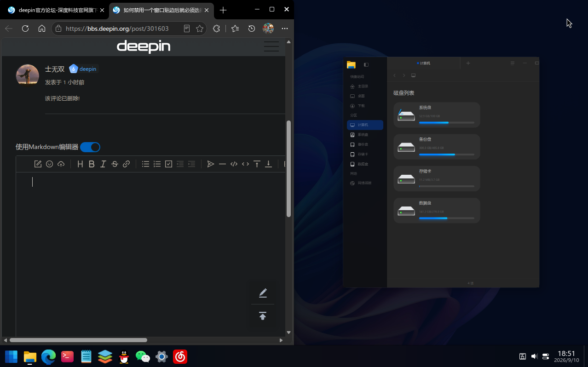
Task: Click the browser address bar URL
Action: pos(117,29)
